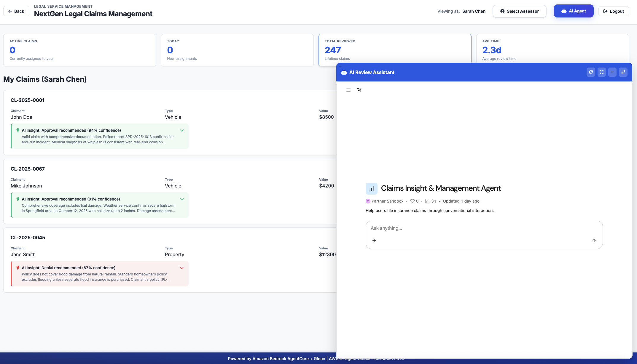Expand the 91% confidence approval insight
This screenshot has width=637, height=364.
click(x=182, y=199)
